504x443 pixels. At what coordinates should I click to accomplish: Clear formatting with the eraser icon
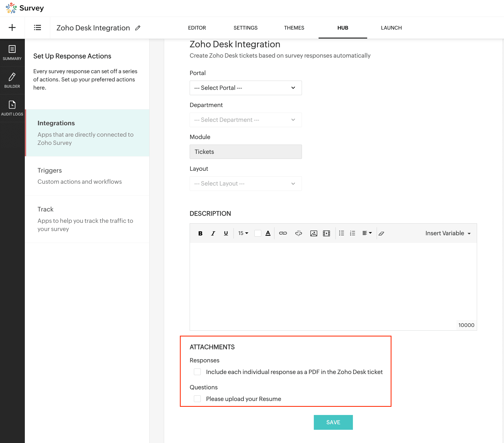(x=381, y=233)
